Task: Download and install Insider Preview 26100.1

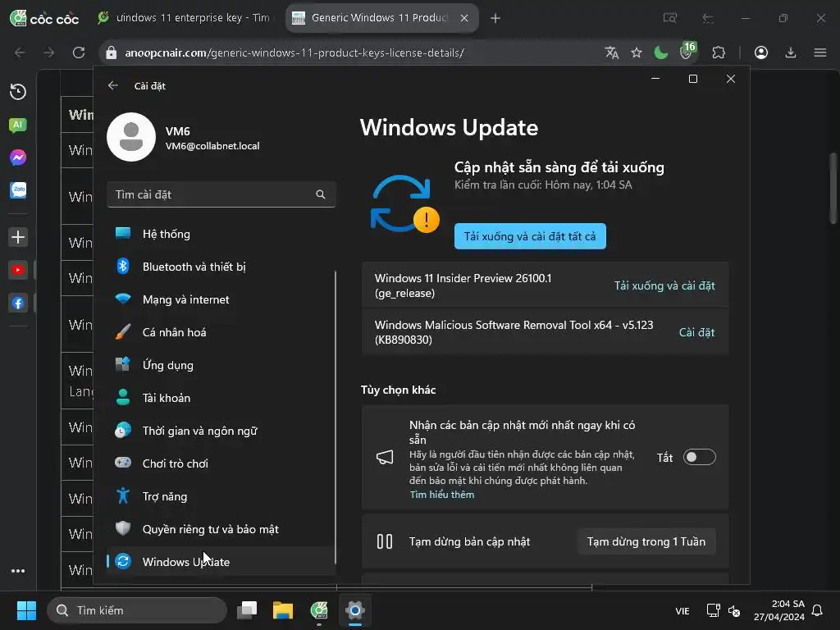Action: click(664, 285)
